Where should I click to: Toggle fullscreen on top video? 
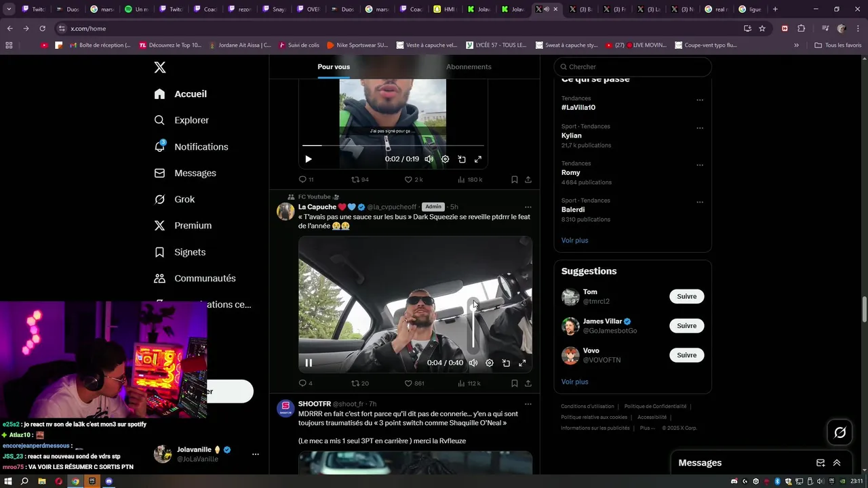click(478, 159)
